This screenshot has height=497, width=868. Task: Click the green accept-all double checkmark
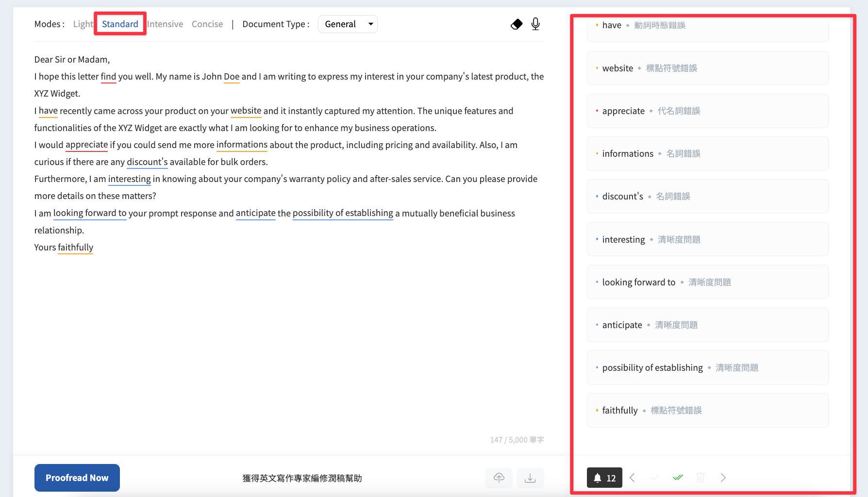click(678, 478)
